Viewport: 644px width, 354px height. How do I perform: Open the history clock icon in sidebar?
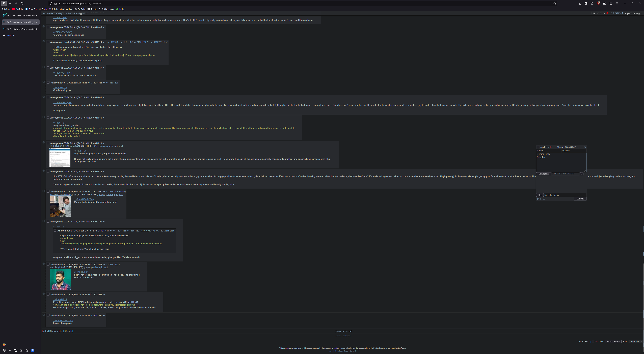pos(21,350)
